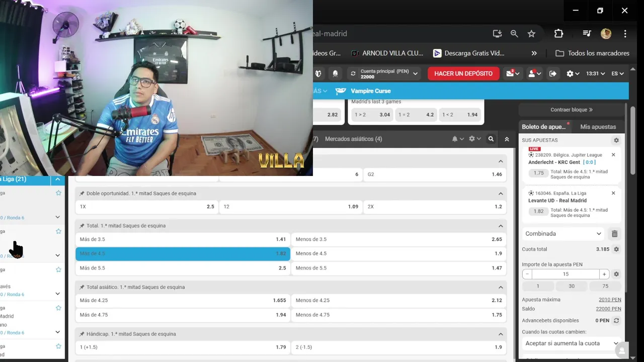Switch to Boleto de apuestas tab
This screenshot has height=362, width=644.
[544, 127]
